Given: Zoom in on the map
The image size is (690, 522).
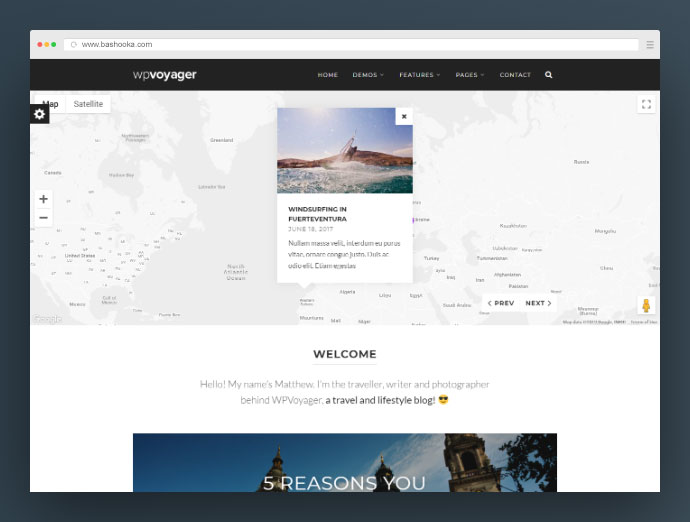Looking at the screenshot, I should (43, 199).
